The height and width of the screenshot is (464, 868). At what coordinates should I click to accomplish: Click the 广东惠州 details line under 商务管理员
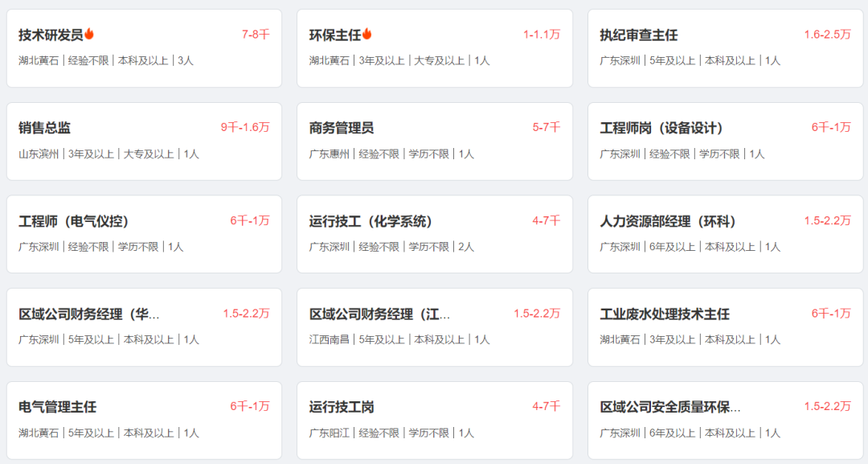click(x=391, y=154)
